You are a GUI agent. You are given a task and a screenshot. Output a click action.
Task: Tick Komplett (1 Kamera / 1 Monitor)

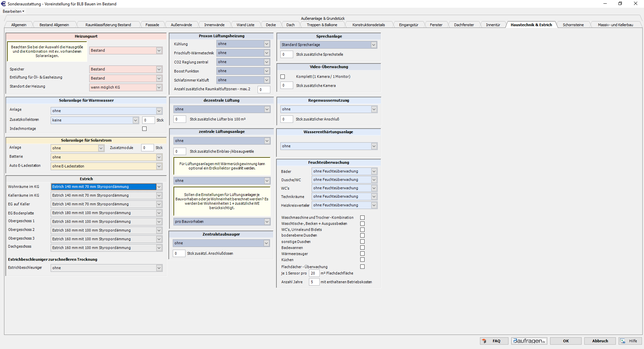click(283, 77)
